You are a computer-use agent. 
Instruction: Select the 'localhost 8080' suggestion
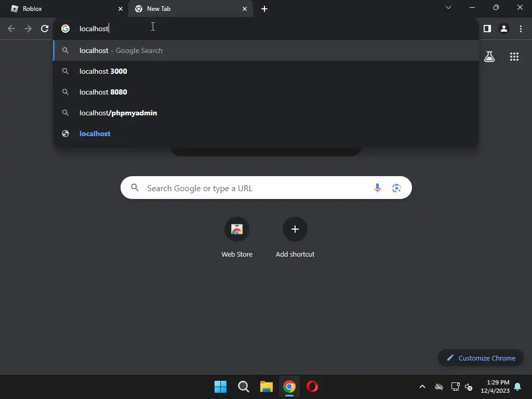[x=266, y=92]
